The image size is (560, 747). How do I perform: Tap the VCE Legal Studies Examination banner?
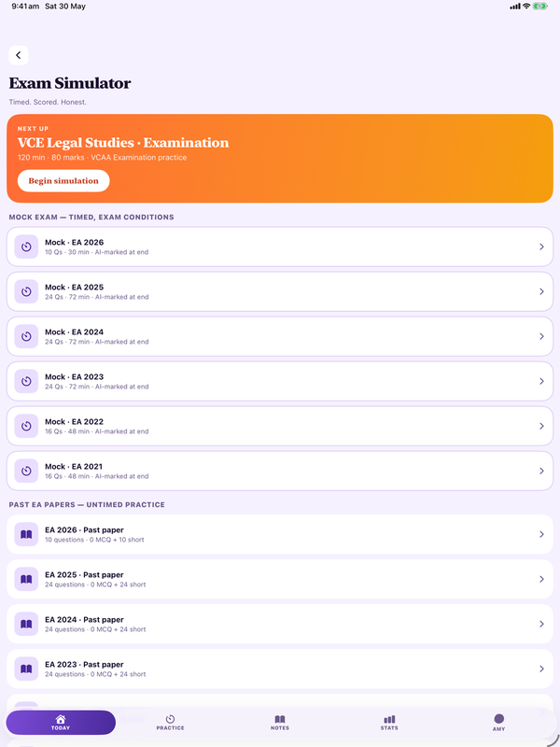(x=279, y=158)
